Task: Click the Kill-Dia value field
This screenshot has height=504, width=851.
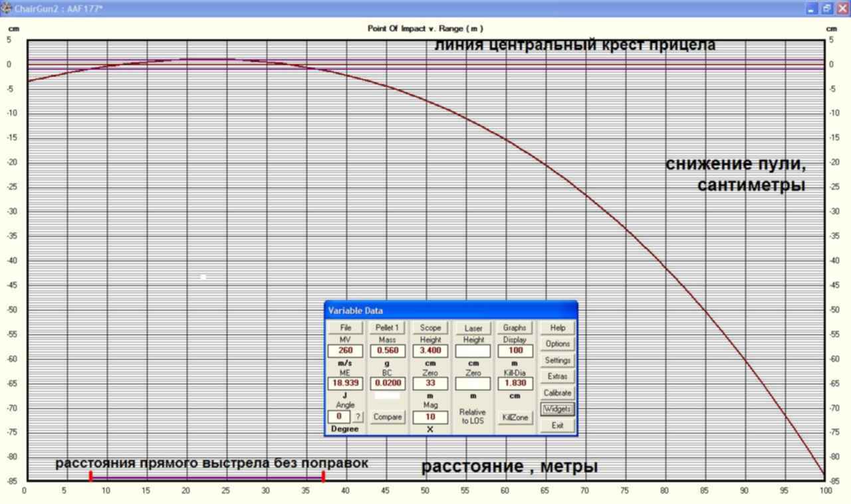Action: (515, 384)
